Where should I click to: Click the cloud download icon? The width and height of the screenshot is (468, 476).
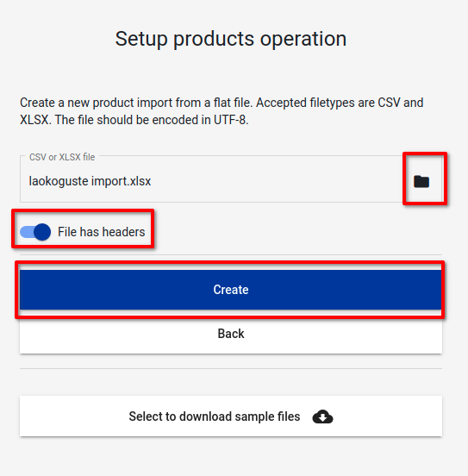pos(322,416)
